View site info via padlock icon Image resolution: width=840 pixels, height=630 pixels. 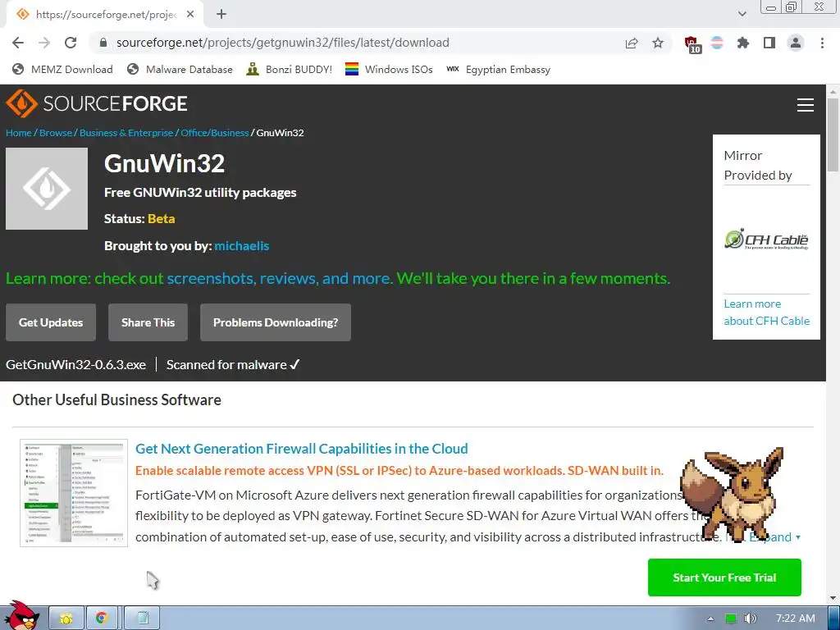tap(104, 43)
